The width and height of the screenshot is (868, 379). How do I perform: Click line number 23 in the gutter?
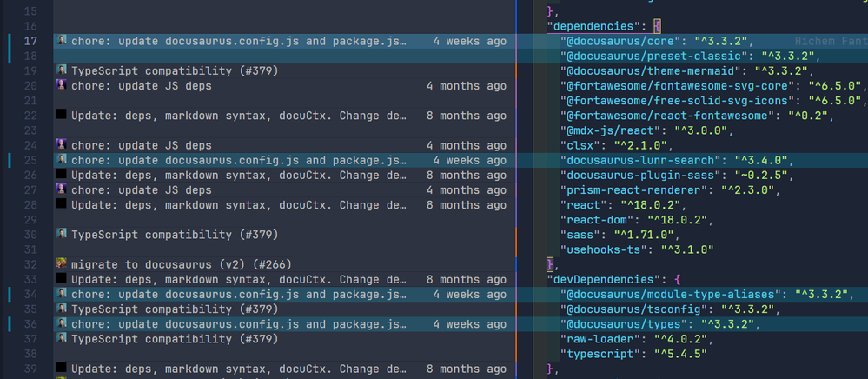coord(30,130)
